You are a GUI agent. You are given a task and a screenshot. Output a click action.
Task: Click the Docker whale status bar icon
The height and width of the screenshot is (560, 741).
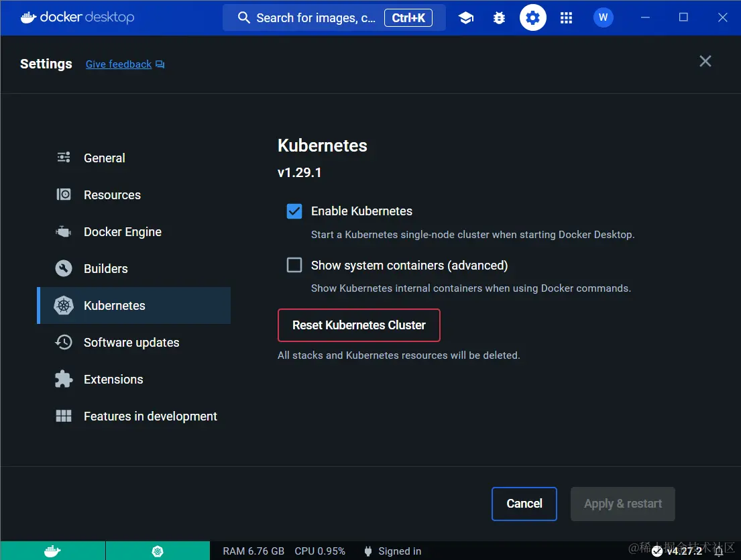(x=52, y=551)
